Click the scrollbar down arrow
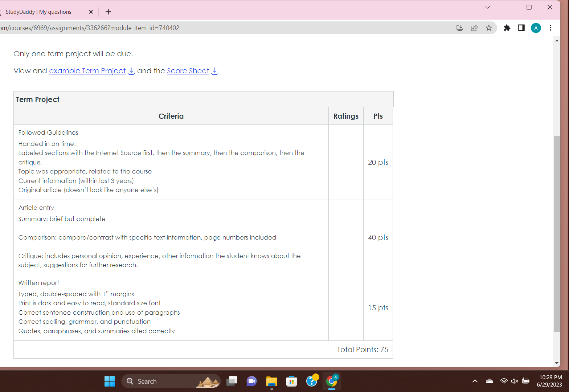The height and width of the screenshot is (392, 569). (x=557, y=363)
